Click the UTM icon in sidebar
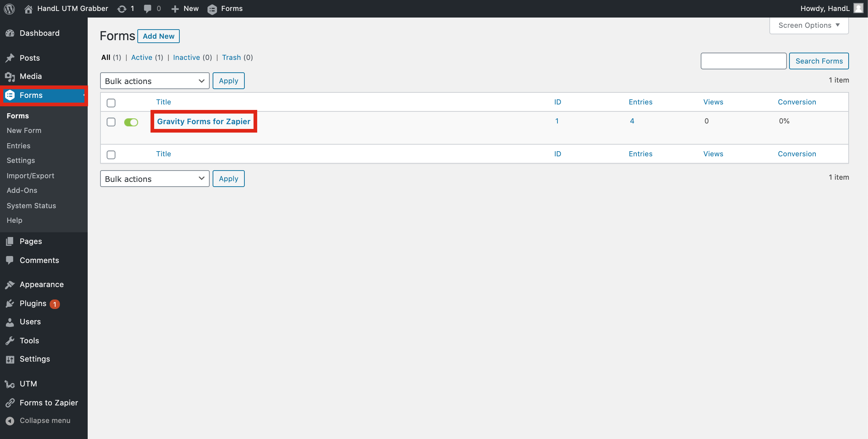This screenshot has height=439, width=868. click(10, 384)
